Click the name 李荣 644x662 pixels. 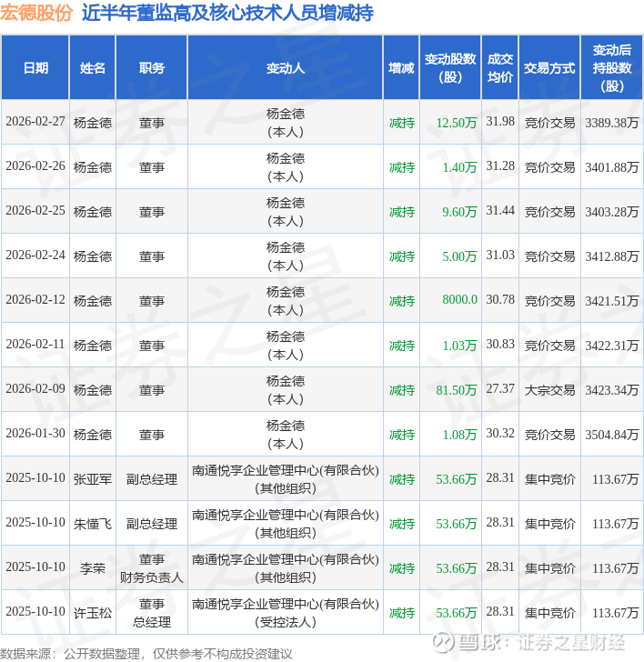[x=93, y=568]
